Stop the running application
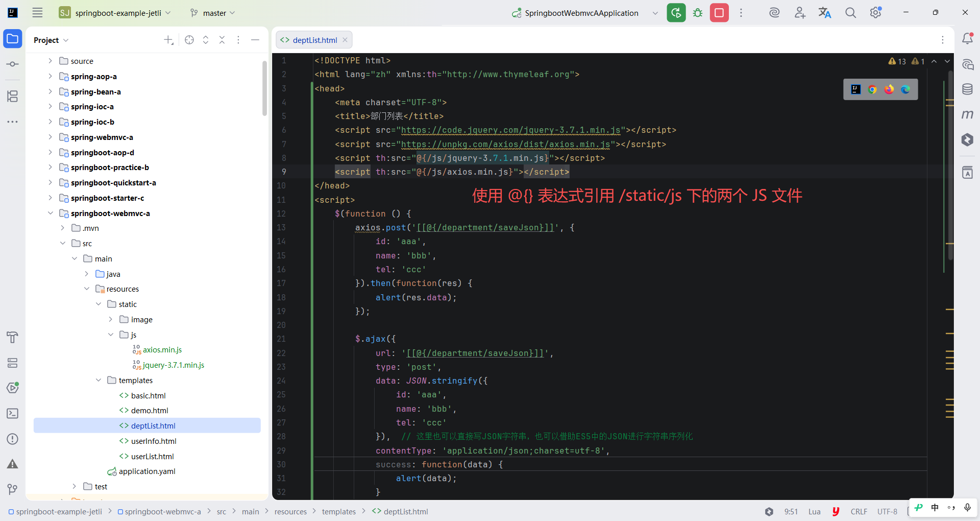Screen dimensions: 980x521 [719, 13]
